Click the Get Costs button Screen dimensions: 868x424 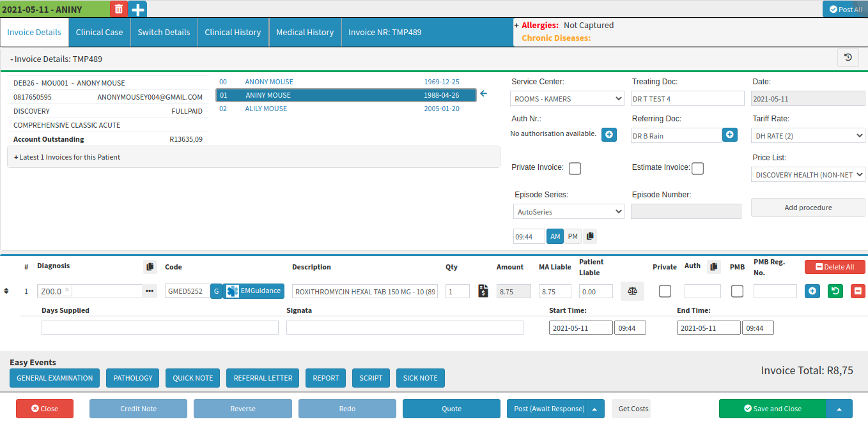(633, 409)
